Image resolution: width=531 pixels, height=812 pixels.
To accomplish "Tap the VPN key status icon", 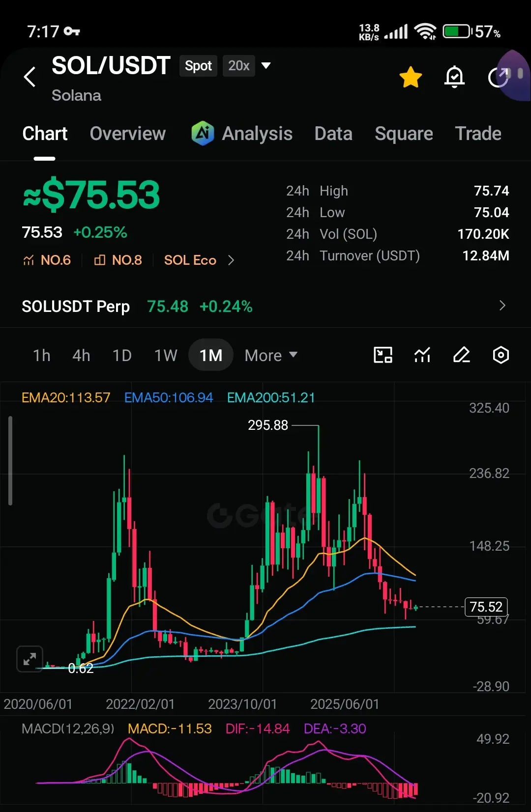I will point(72,31).
